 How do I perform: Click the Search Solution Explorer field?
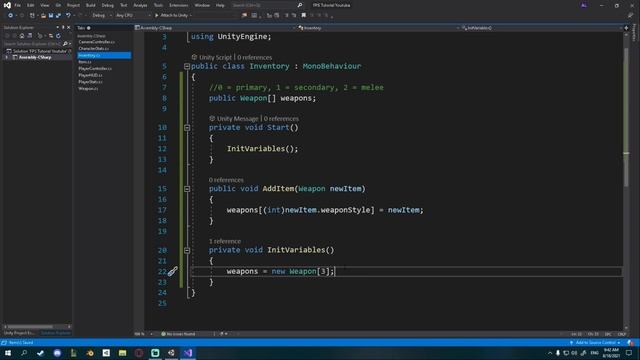tap(32, 44)
